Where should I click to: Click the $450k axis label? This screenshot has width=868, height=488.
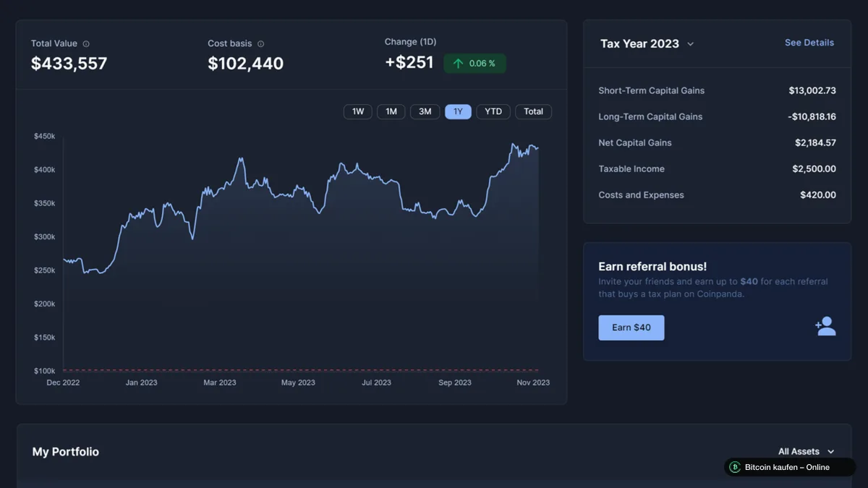[44, 137]
